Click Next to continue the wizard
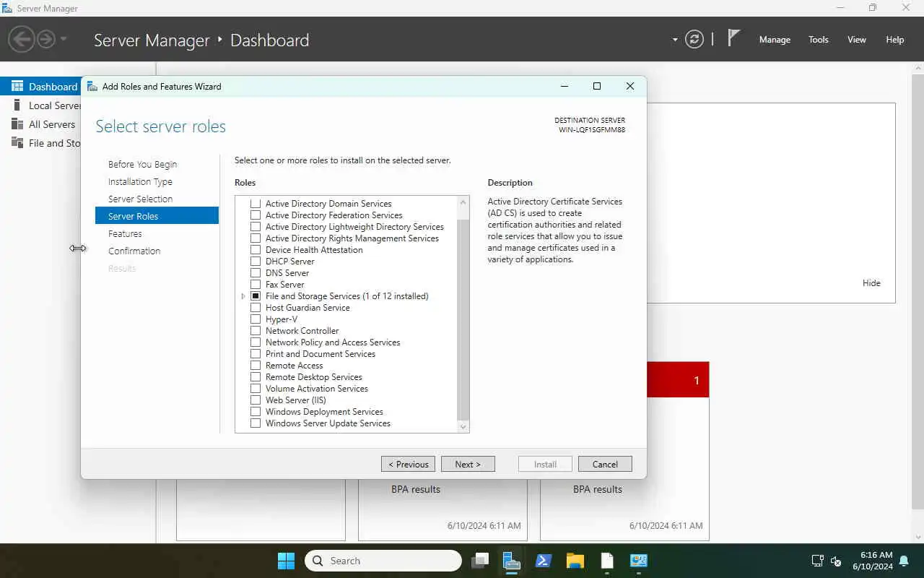924x578 pixels. click(468, 464)
